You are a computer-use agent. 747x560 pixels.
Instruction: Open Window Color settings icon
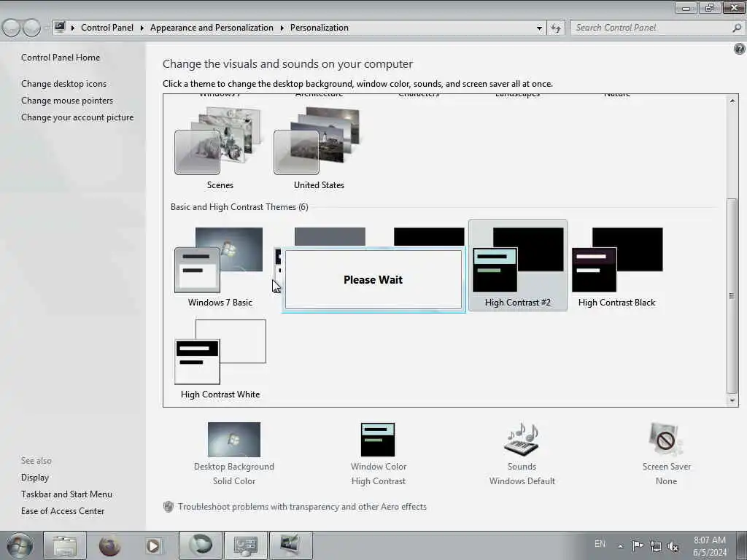pyautogui.click(x=378, y=439)
